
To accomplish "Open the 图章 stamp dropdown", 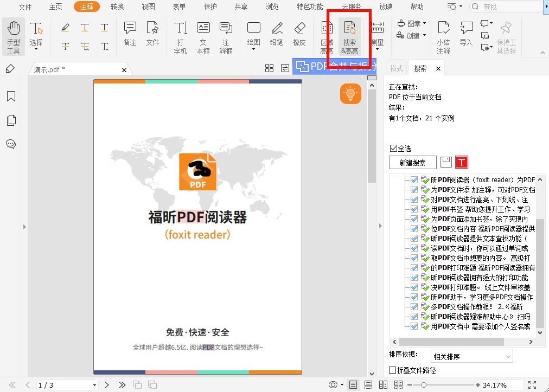I will pyautogui.click(x=411, y=23).
